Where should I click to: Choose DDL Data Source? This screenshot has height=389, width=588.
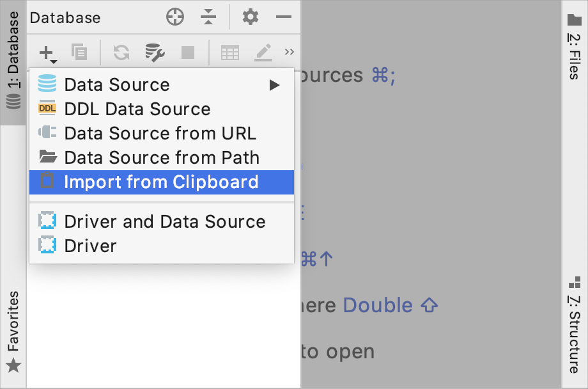point(137,109)
